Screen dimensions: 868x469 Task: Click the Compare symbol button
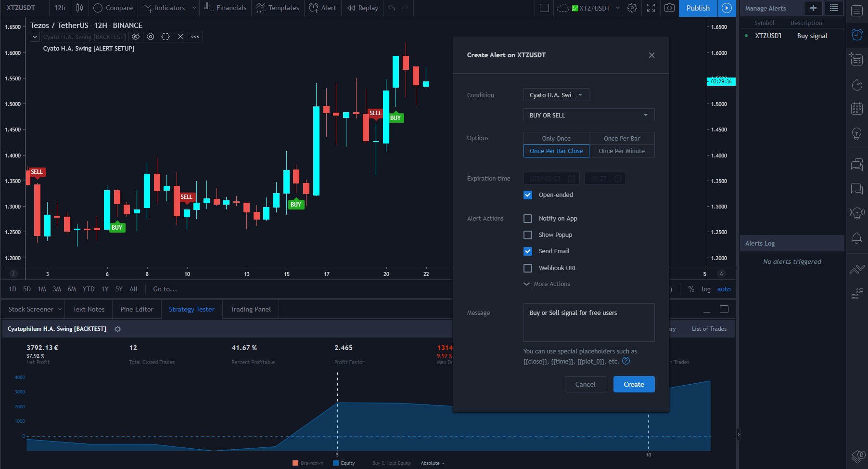113,8
